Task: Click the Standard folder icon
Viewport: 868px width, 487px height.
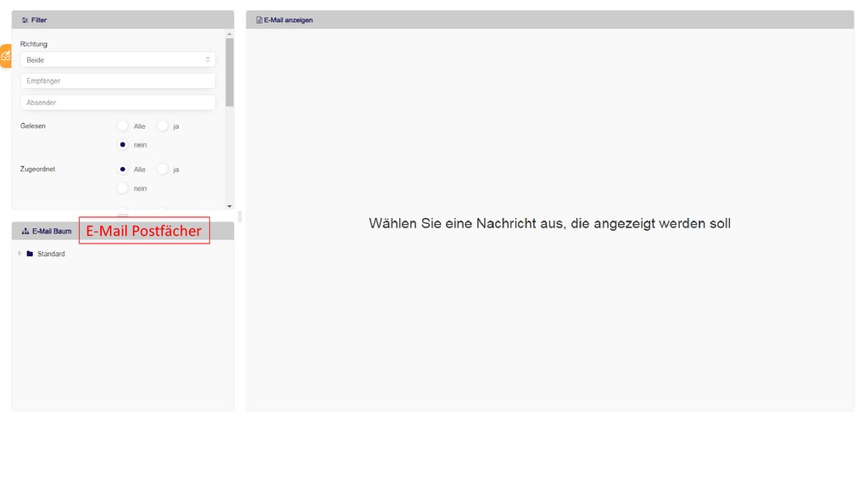Action: pyautogui.click(x=30, y=254)
